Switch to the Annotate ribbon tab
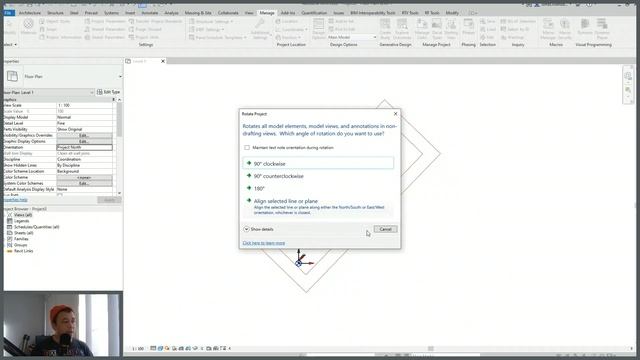 click(x=149, y=13)
